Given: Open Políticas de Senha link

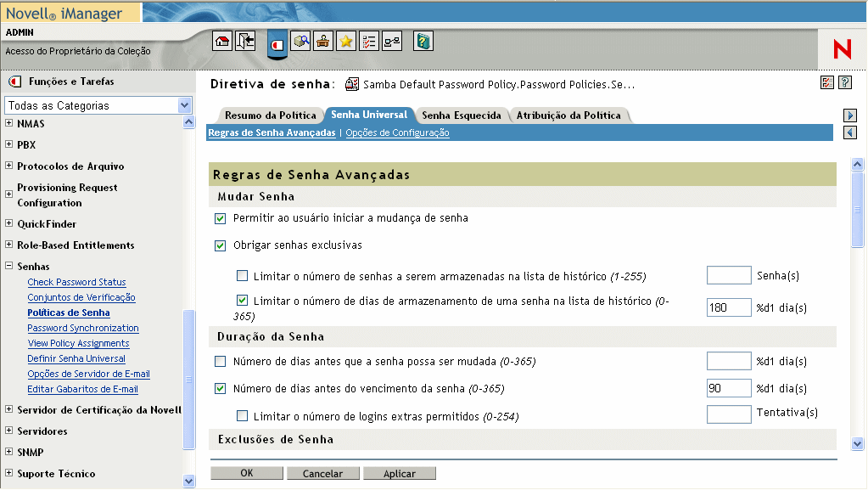Looking at the screenshot, I should [x=69, y=313].
